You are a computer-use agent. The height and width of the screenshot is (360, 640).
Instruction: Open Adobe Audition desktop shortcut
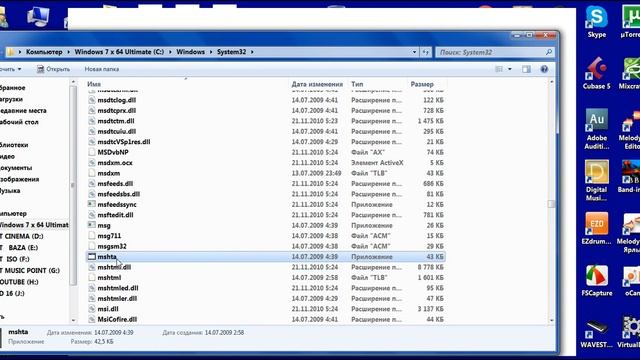pyautogui.click(x=596, y=129)
